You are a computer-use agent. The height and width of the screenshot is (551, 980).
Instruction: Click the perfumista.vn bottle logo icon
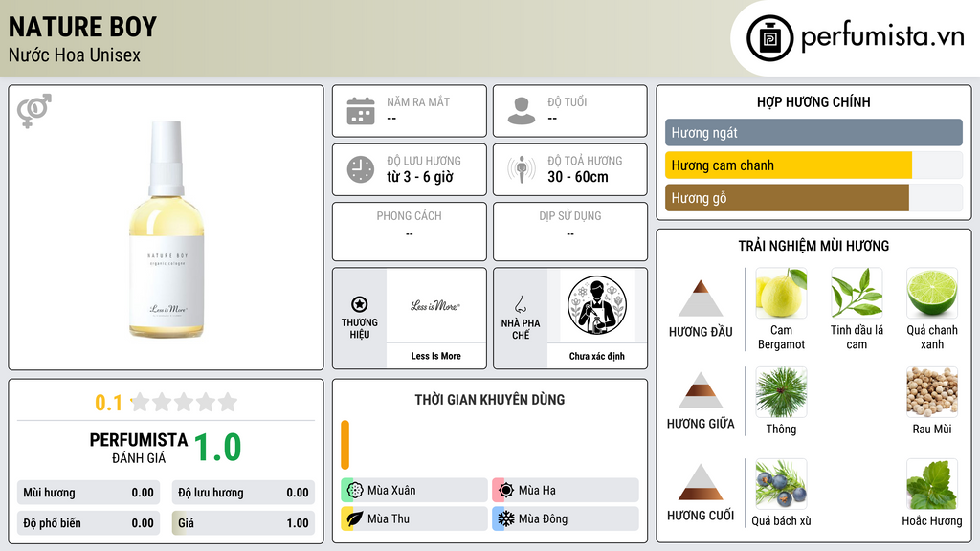click(770, 38)
